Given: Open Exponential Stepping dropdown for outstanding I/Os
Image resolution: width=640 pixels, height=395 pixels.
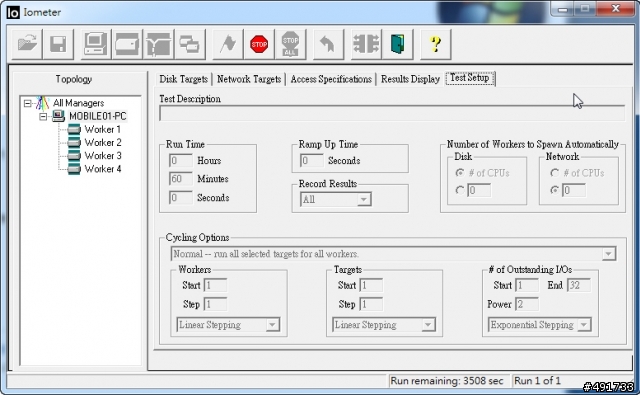Looking at the screenshot, I should (x=584, y=325).
